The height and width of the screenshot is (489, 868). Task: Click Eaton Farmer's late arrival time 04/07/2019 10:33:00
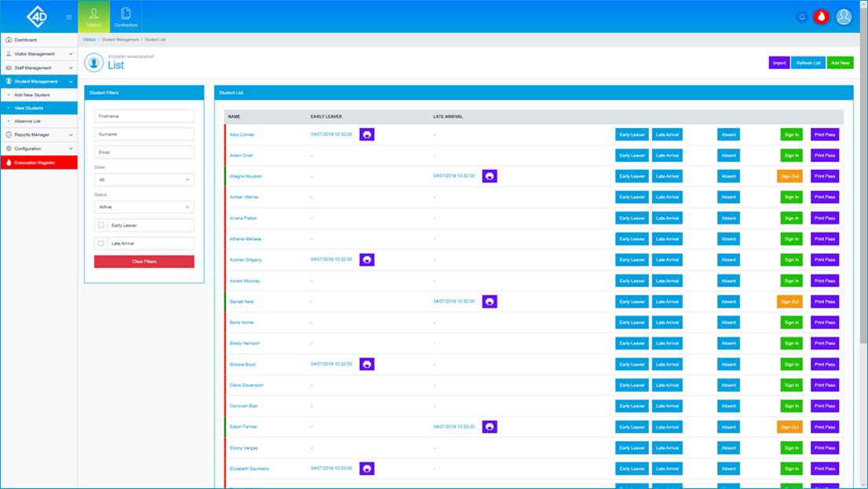(x=454, y=427)
